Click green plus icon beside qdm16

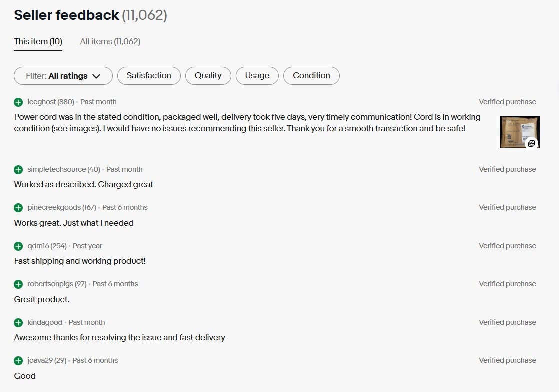(x=18, y=246)
